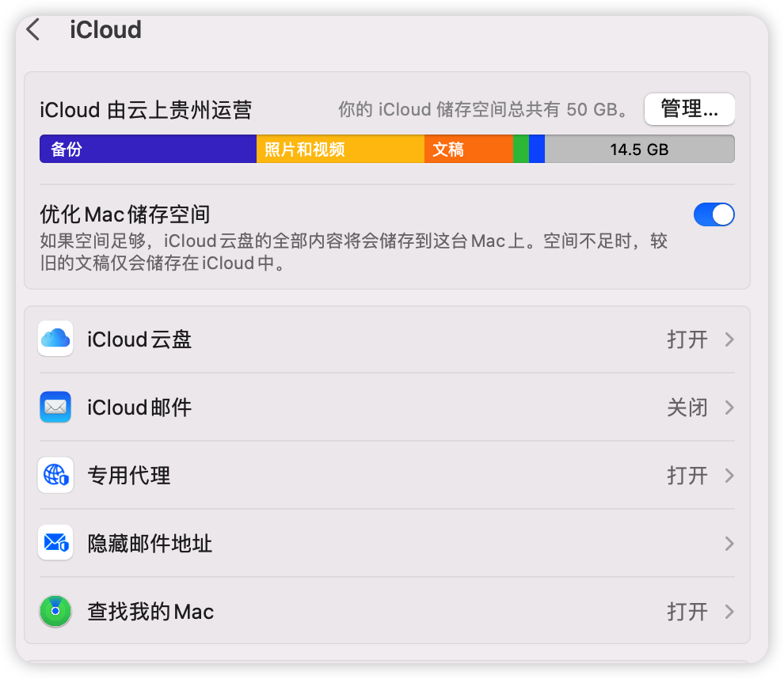Open iCloud云盘 settings row
The image size is (784, 679).
coord(317,339)
